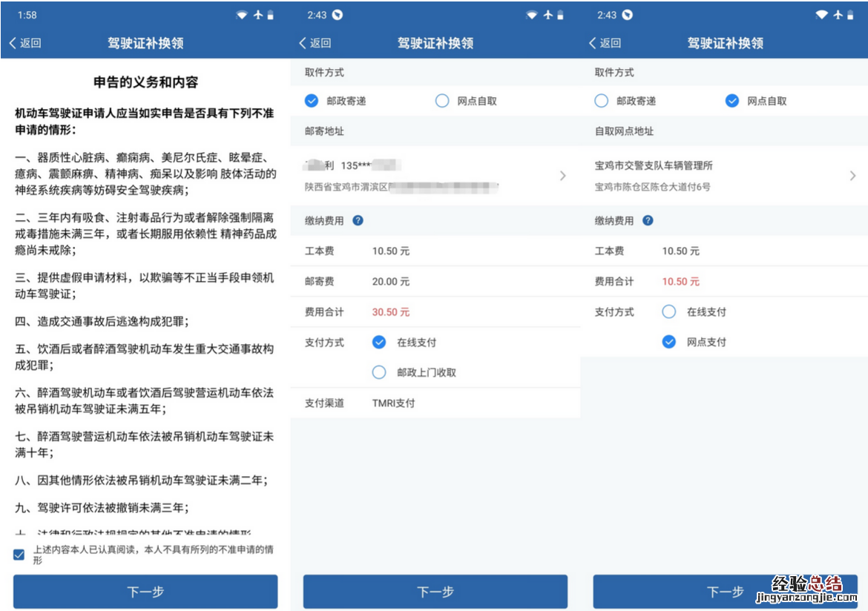Open the 缴纳费用 help icon on the pickup screen

click(x=650, y=220)
